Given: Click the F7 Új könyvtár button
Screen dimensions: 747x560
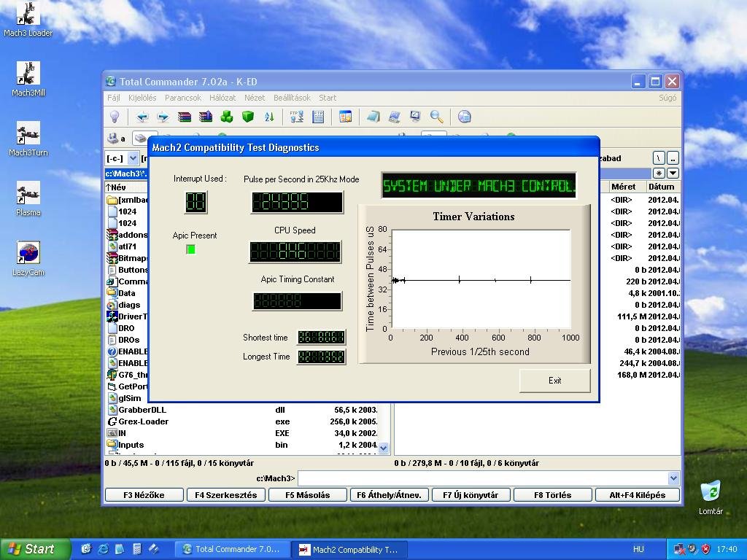Looking at the screenshot, I should (471, 495).
